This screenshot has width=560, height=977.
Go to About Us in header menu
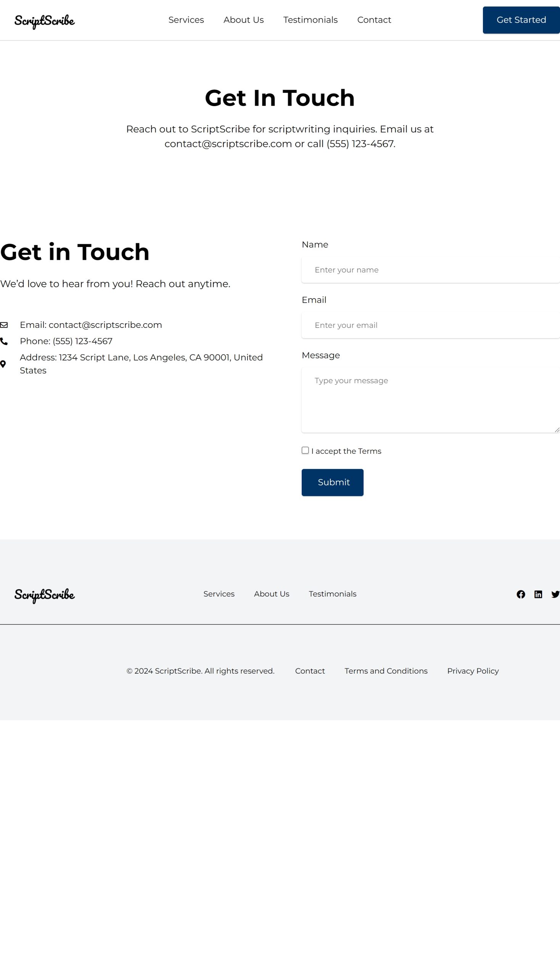(x=243, y=20)
